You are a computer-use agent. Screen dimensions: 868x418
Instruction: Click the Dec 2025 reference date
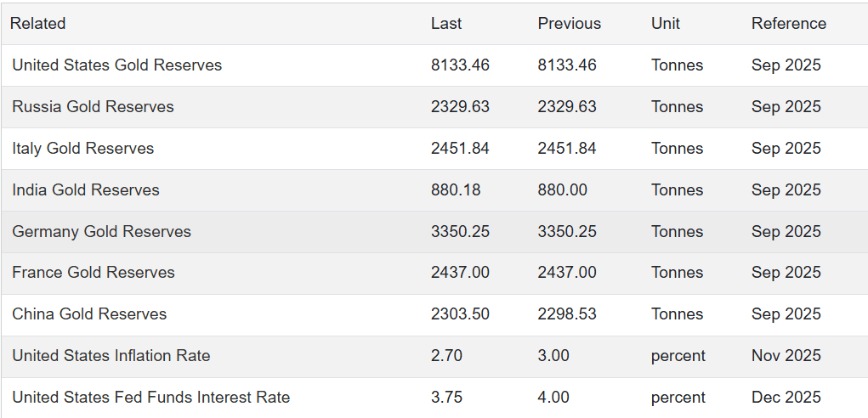[786, 398]
